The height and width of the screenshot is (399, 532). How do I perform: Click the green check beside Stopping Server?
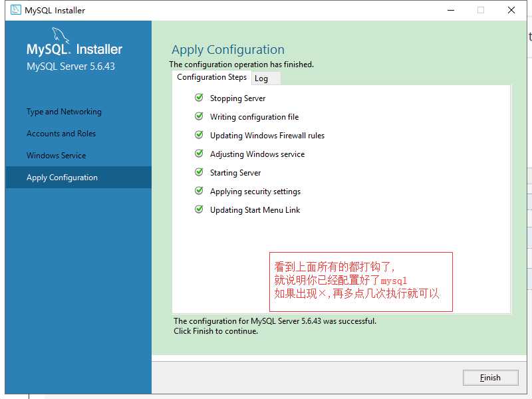(199, 98)
